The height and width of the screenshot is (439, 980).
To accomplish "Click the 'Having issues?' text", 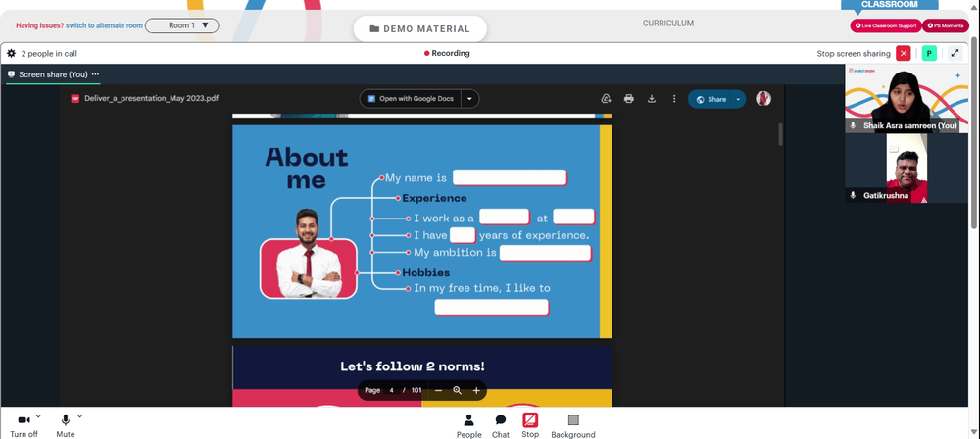I will 39,25.
